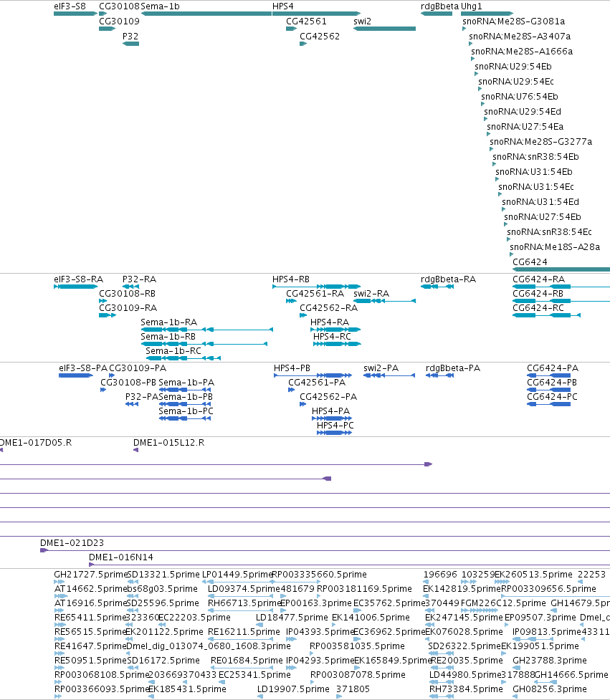
Task: Select the GH08256.3prime EST label
Action: tap(550, 689)
